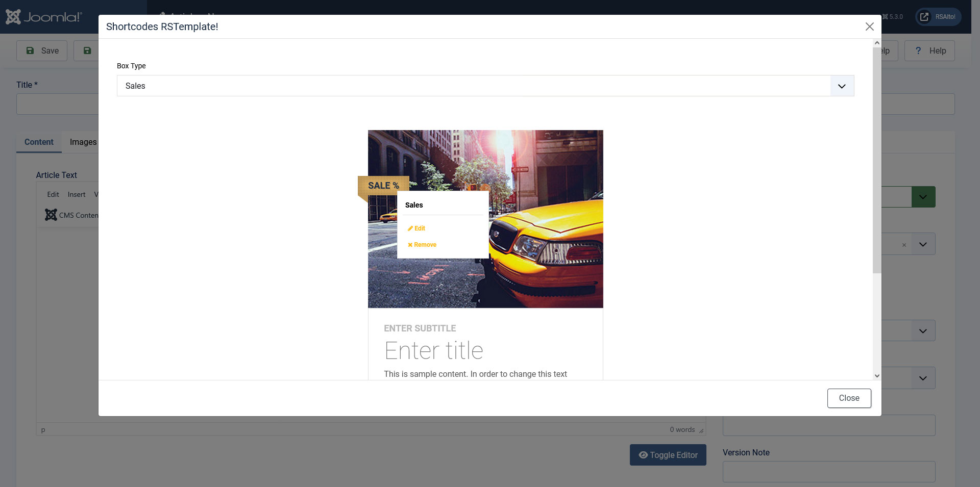Click the editor resize handle near word count

[x=701, y=431]
